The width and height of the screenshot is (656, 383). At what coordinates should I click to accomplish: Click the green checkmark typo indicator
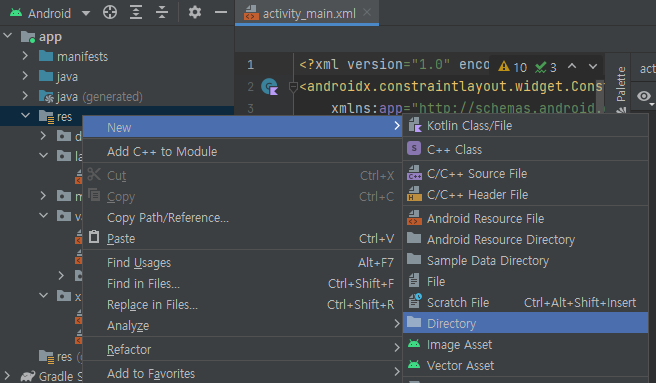point(546,67)
